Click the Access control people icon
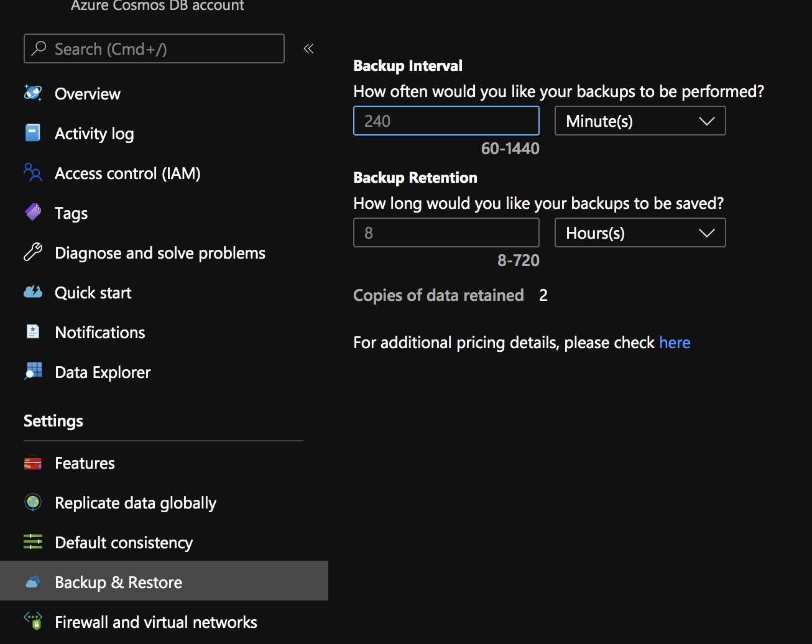The height and width of the screenshot is (644, 812). [33, 173]
